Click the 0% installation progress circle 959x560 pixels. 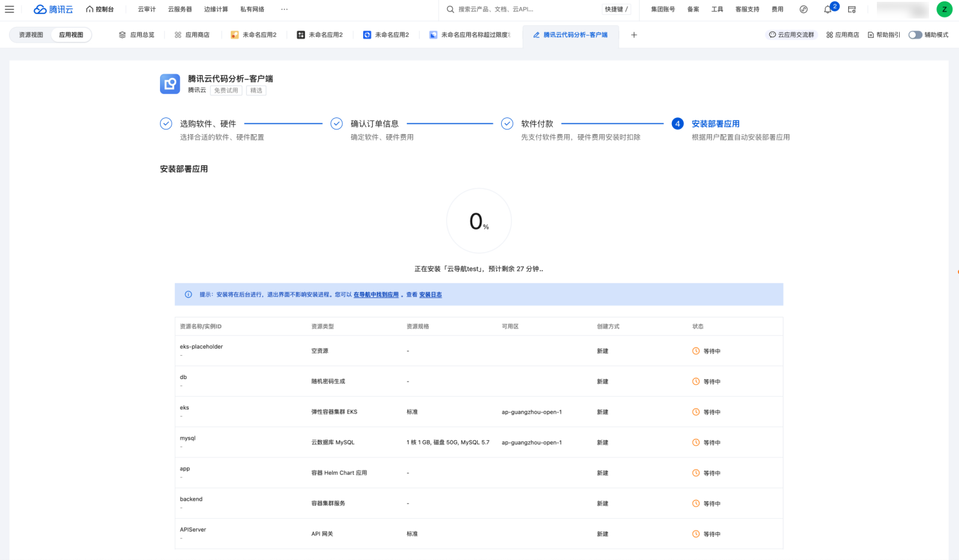pos(479,221)
